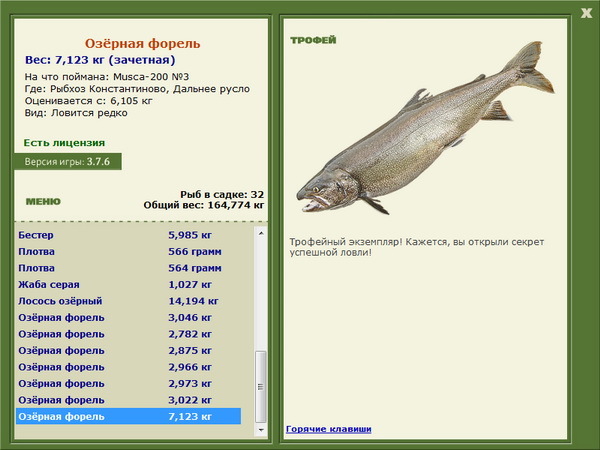Select Озёрная форель 3,022 кг row
This screenshot has height=450, width=600.
click(x=129, y=399)
